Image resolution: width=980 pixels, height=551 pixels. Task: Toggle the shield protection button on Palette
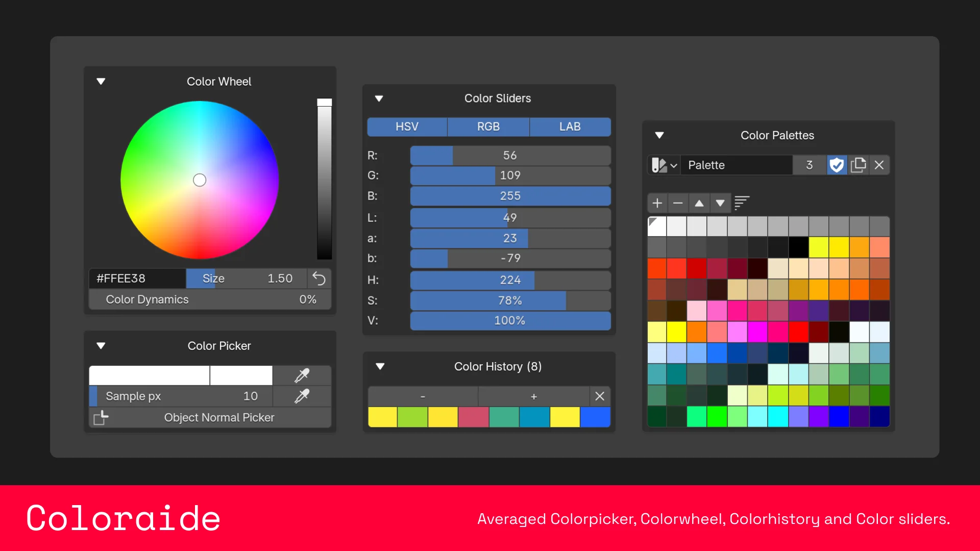click(837, 165)
